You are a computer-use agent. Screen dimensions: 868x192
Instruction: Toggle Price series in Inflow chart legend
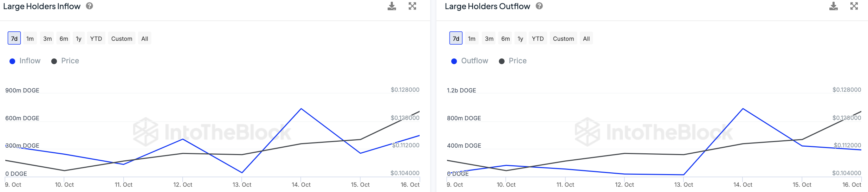pyautogui.click(x=65, y=61)
